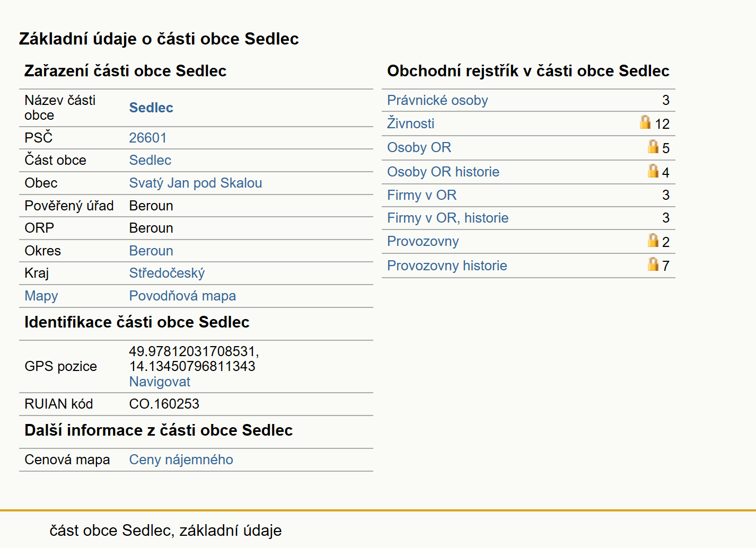Click the lock icon next to Živnosti
Image resolution: width=756 pixels, height=548 pixels.
(645, 122)
